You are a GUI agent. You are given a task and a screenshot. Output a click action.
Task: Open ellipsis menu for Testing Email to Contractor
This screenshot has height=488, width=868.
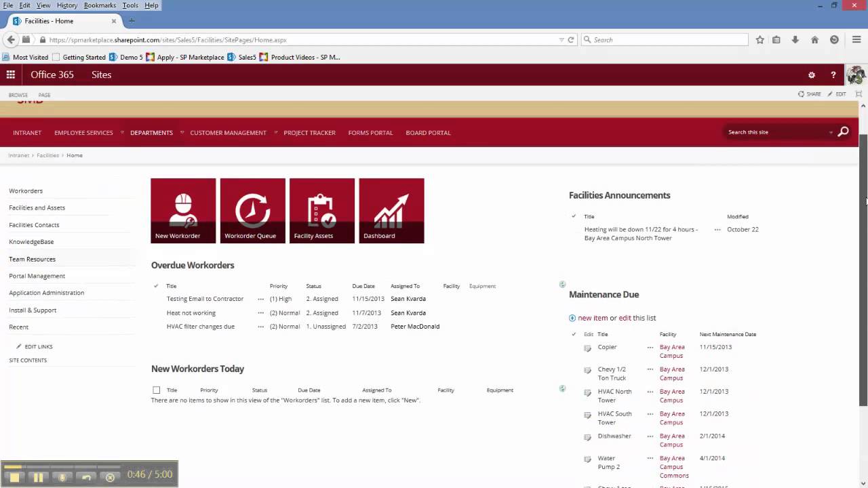pyautogui.click(x=260, y=299)
